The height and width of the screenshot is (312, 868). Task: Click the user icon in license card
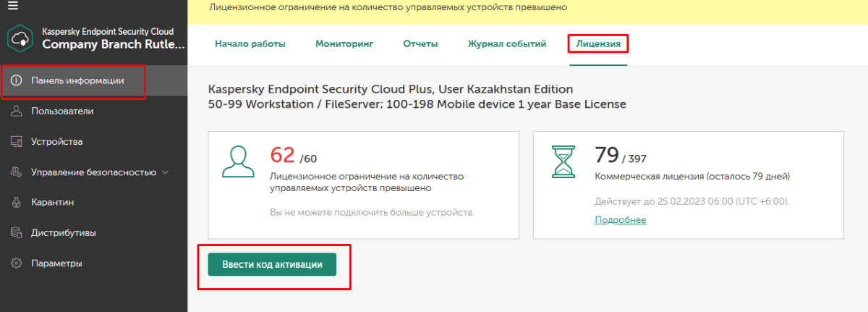(x=238, y=161)
